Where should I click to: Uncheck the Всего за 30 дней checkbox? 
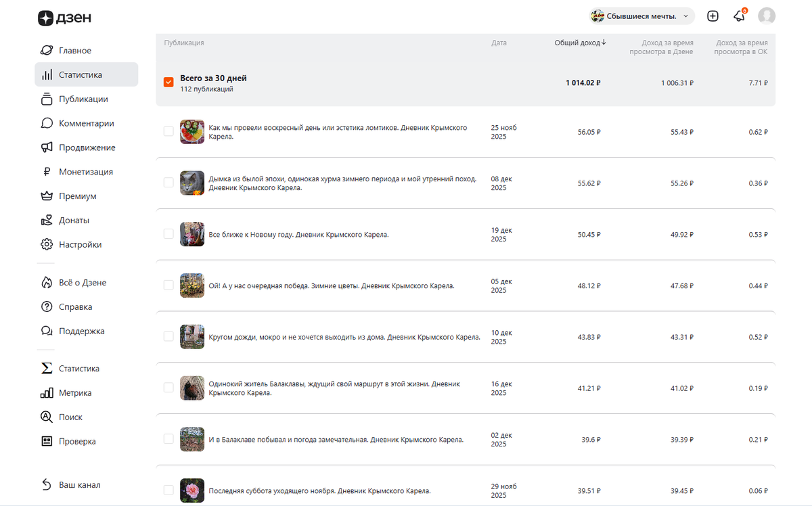tap(168, 83)
